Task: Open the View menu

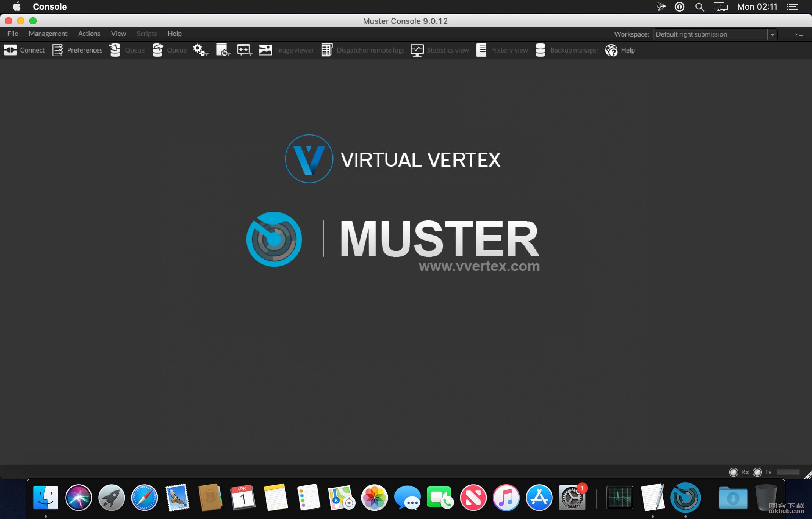Action: (118, 34)
